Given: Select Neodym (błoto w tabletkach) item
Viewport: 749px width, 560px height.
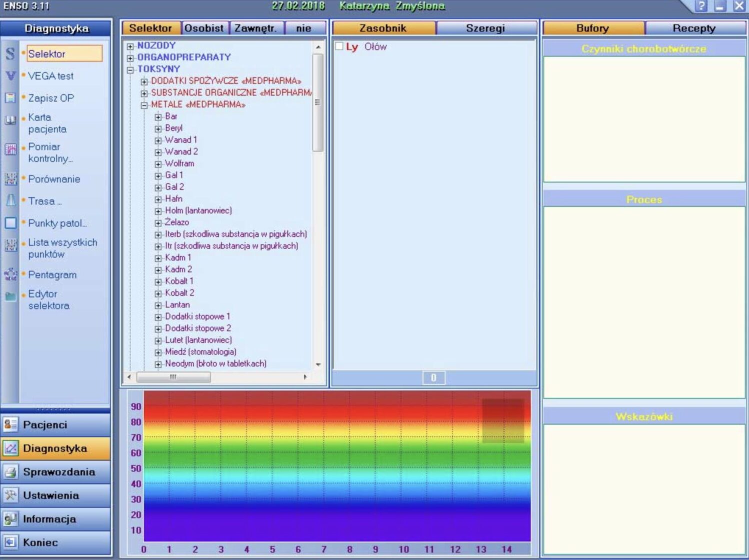Looking at the screenshot, I should [215, 363].
